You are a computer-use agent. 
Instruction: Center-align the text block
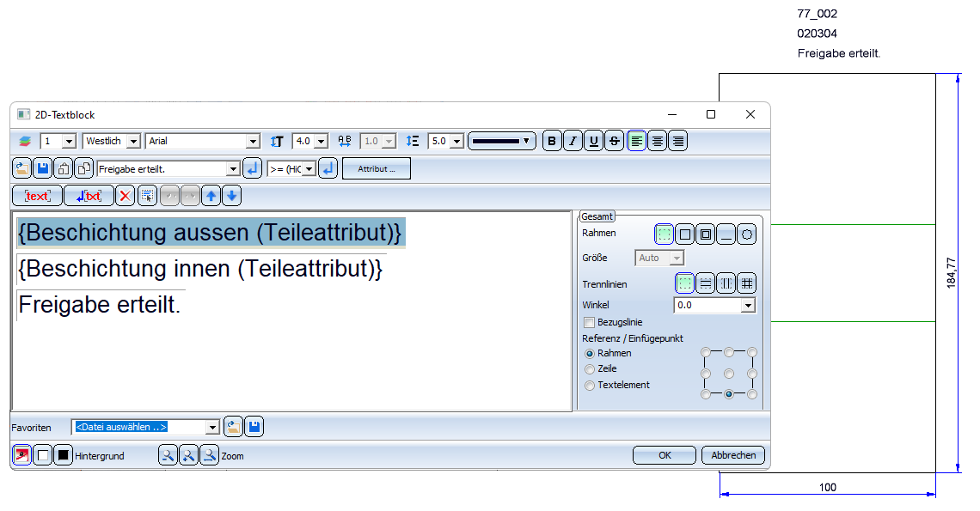(x=658, y=142)
